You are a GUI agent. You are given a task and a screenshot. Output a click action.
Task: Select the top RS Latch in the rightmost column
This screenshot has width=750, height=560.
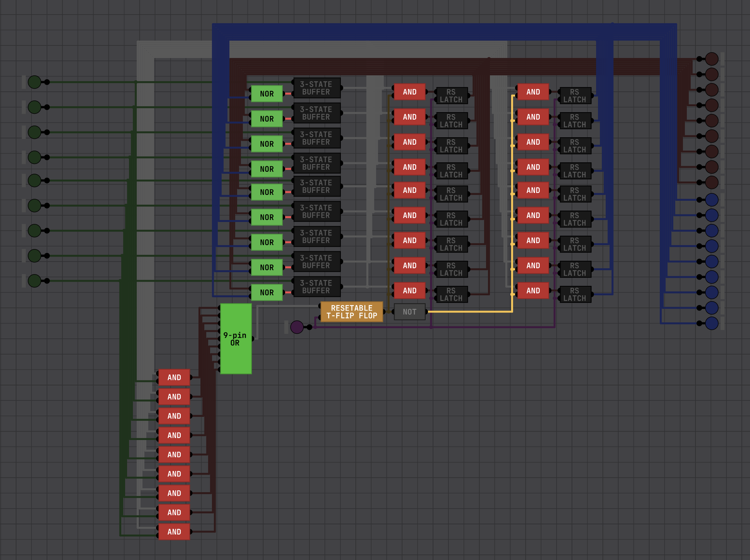click(575, 96)
